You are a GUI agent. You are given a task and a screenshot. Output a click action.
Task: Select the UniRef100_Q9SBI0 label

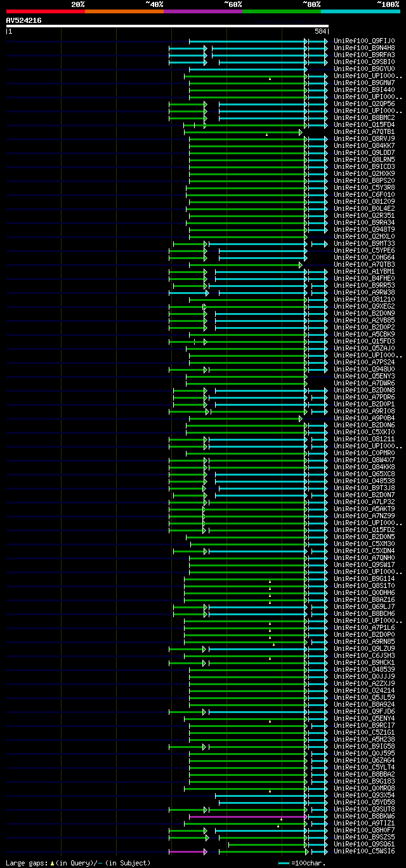(x=363, y=62)
